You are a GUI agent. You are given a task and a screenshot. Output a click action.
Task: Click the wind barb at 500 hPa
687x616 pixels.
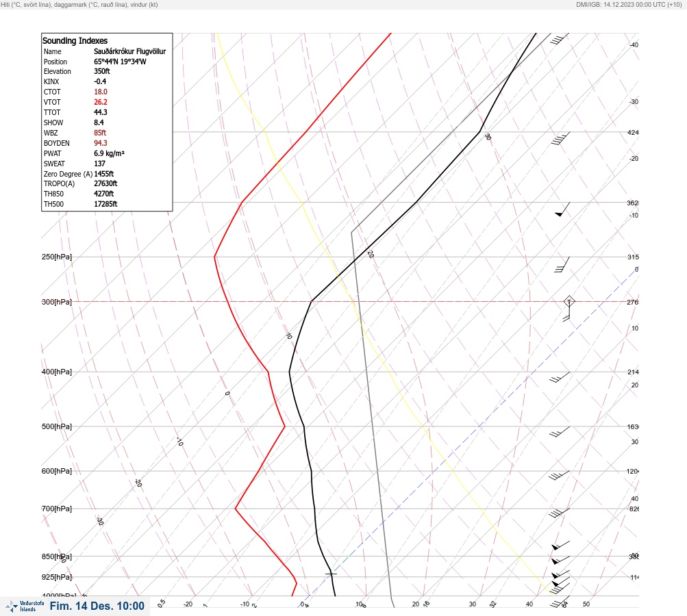pyautogui.click(x=560, y=432)
